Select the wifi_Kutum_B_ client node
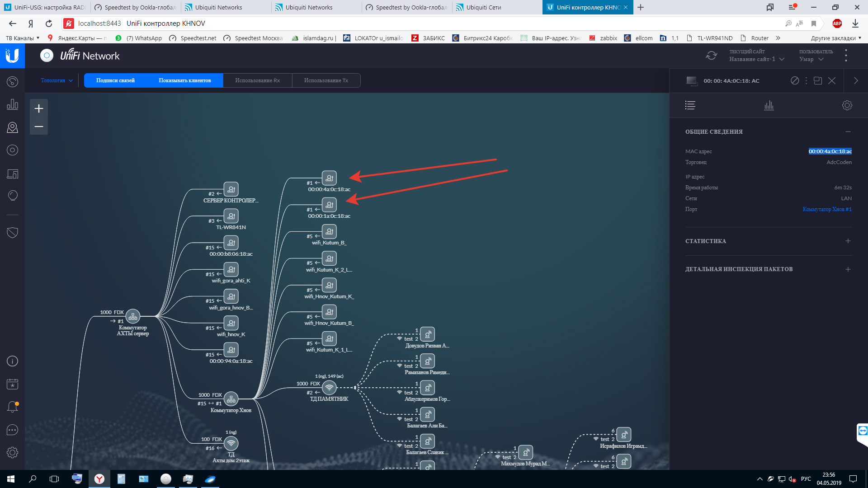 click(329, 231)
